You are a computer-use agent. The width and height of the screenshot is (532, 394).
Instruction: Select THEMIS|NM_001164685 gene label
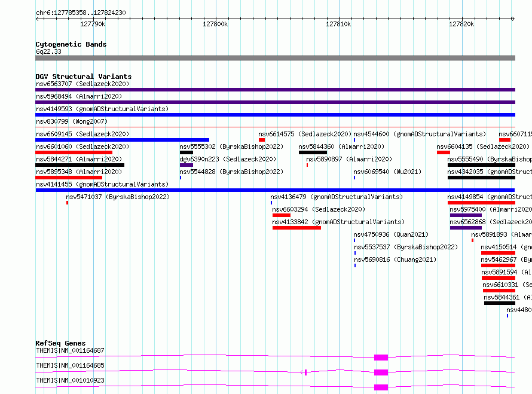tap(70, 365)
